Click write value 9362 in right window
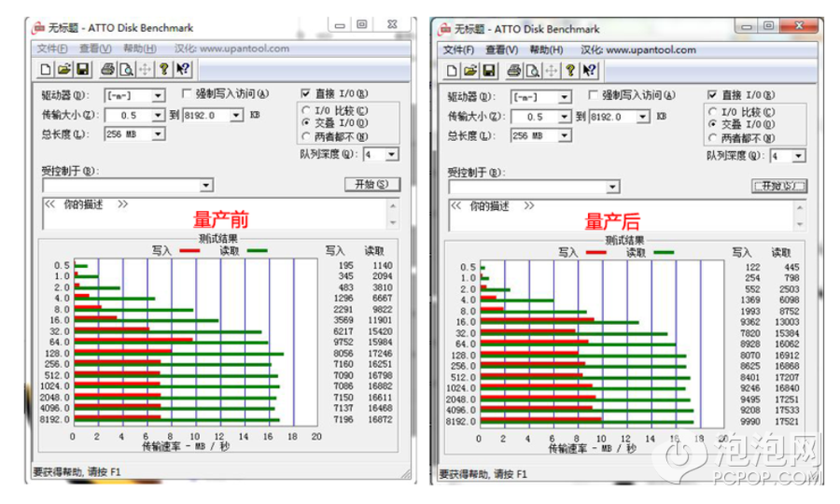Viewport: 840px width, 504px height. (x=750, y=322)
